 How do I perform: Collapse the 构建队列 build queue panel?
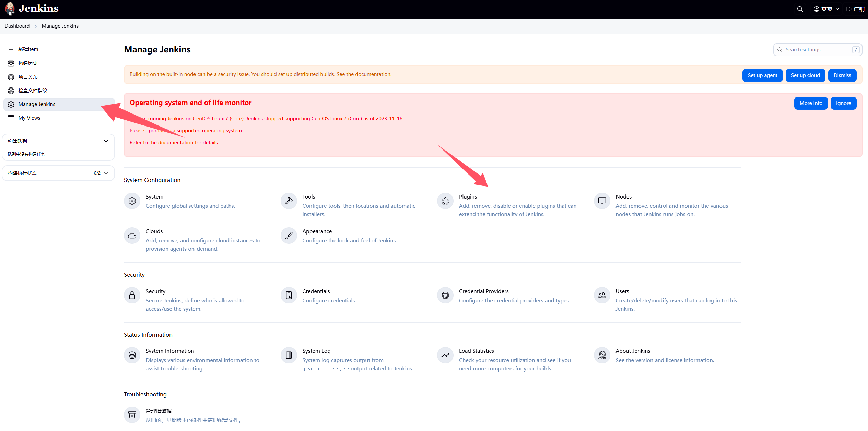tap(106, 141)
